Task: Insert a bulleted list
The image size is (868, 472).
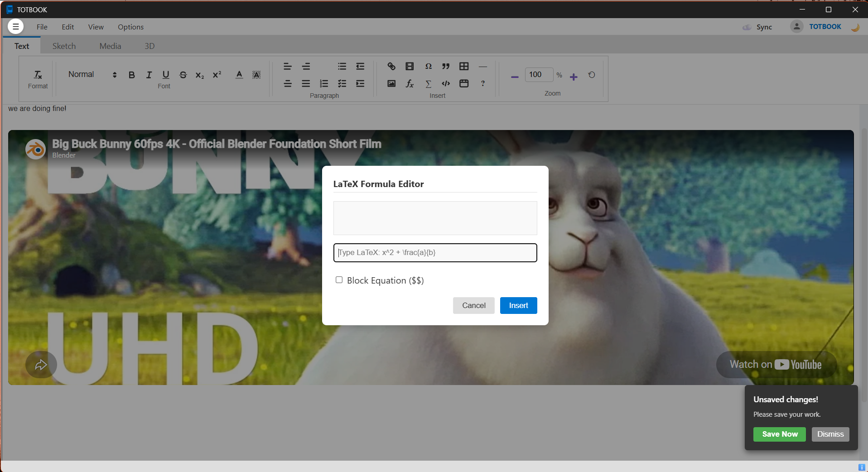Action: [x=342, y=67]
